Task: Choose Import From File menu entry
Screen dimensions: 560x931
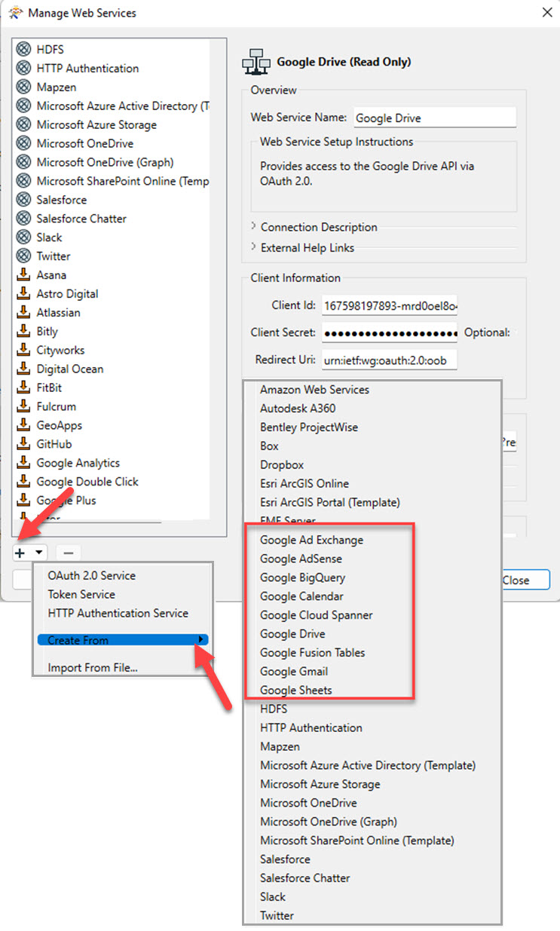Action: pos(93,667)
